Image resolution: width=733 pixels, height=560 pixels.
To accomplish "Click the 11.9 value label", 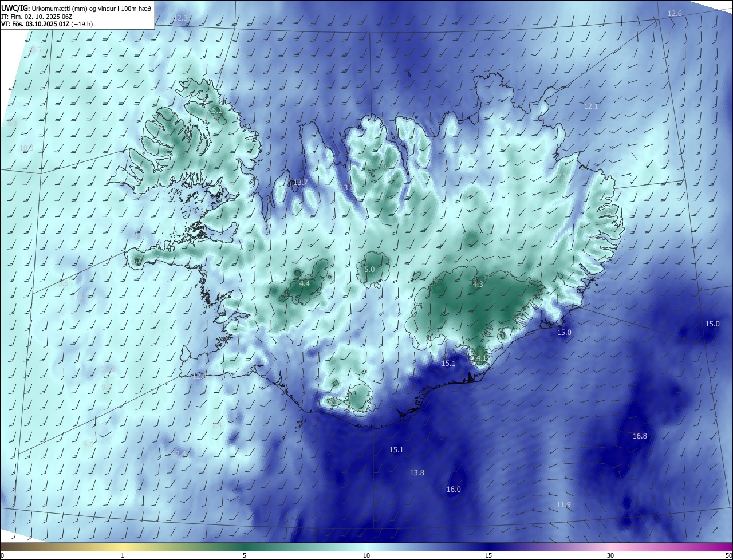I will [x=563, y=505].
